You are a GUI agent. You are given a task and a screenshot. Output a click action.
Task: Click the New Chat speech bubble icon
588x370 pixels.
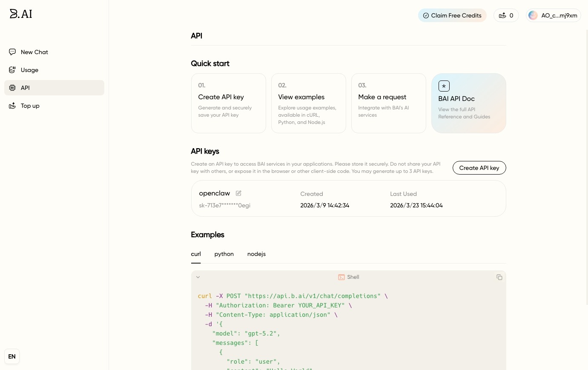click(x=12, y=52)
